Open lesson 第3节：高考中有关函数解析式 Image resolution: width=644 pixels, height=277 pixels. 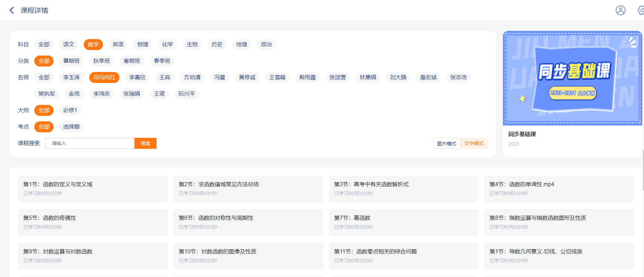pos(404,189)
